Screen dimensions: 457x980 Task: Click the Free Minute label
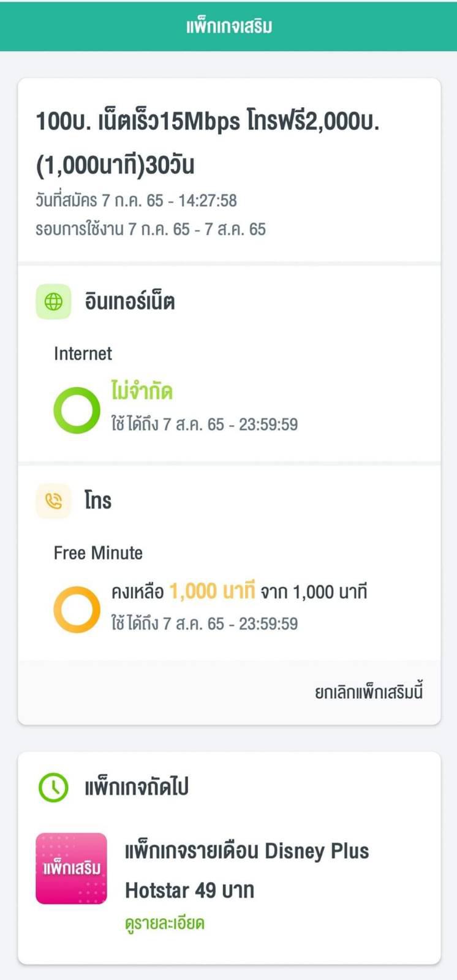click(98, 553)
